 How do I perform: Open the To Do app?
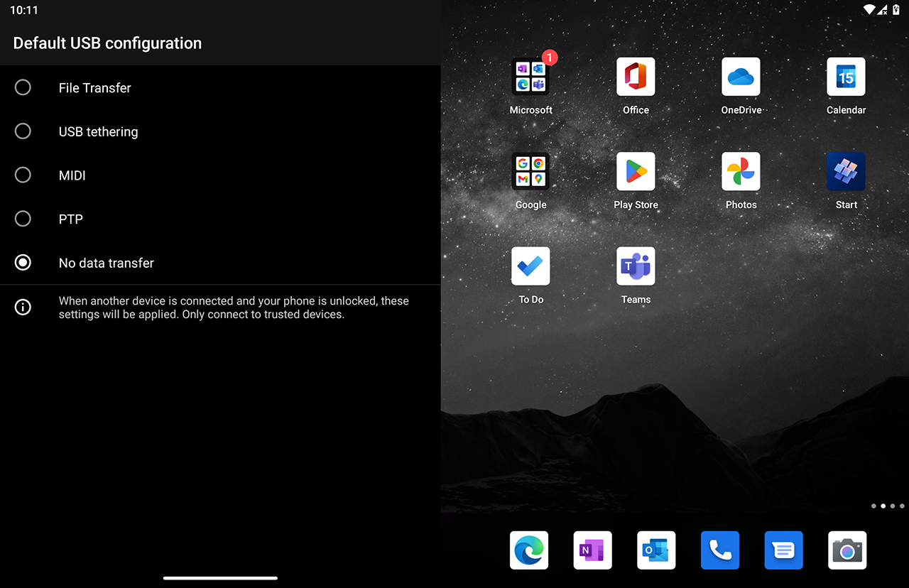(x=530, y=266)
